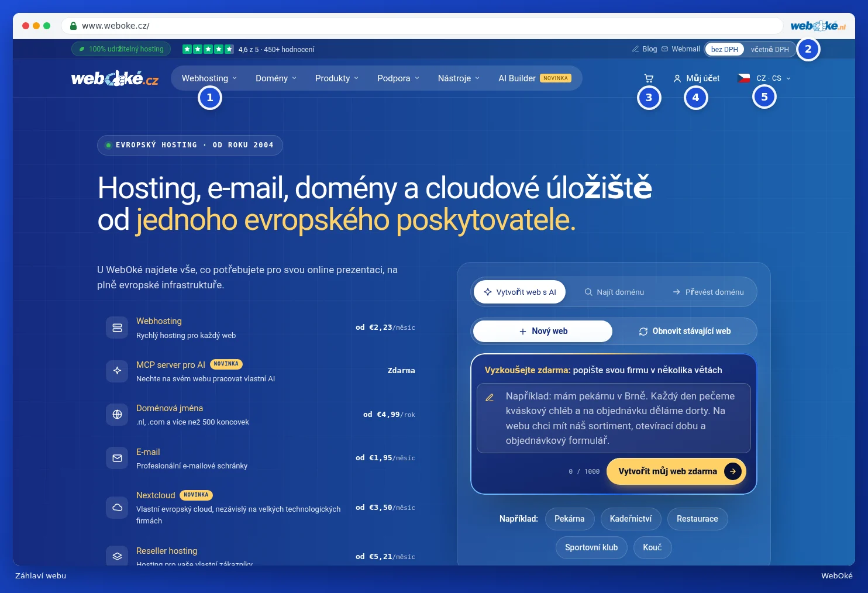Click the layers icon beside Reseller hosting
Screen dimensions: 868x593
click(x=117, y=556)
